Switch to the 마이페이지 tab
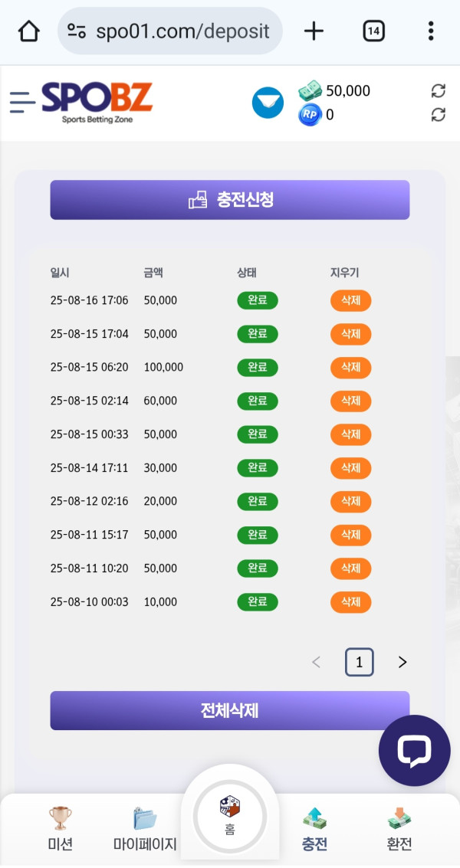This screenshot has height=868, width=460. (145, 829)
